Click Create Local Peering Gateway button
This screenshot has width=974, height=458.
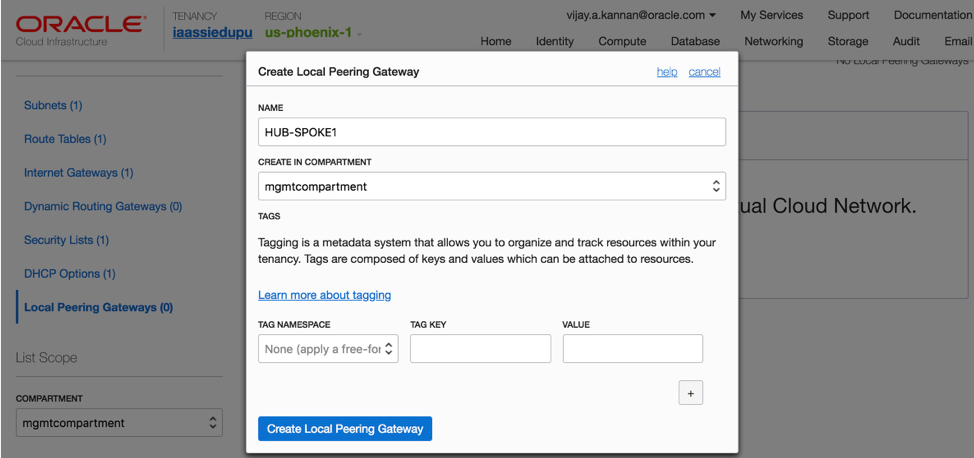tap(345, 429)
